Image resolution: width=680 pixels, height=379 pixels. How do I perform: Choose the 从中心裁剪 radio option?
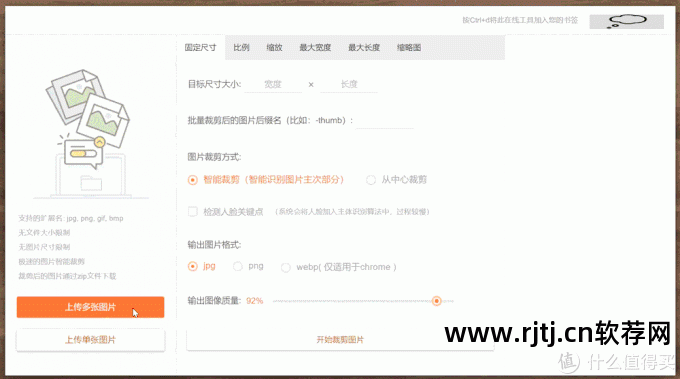[371, 180]
